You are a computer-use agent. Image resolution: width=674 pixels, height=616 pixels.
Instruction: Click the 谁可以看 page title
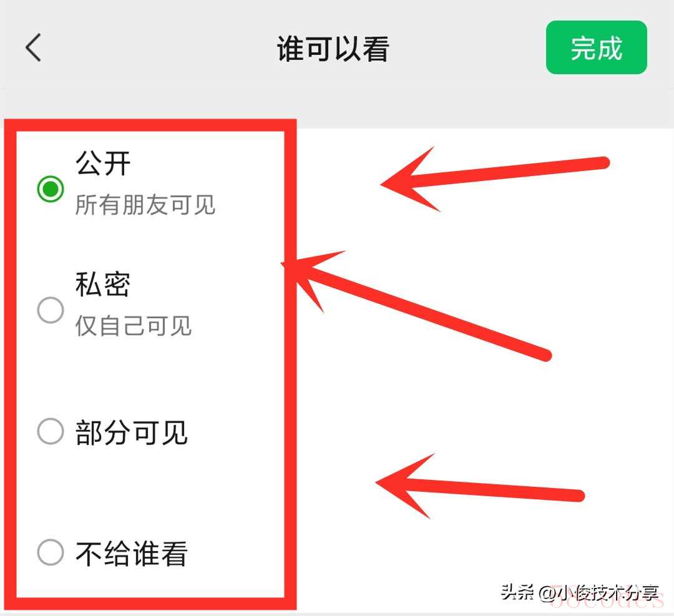[x=333, y=49]
